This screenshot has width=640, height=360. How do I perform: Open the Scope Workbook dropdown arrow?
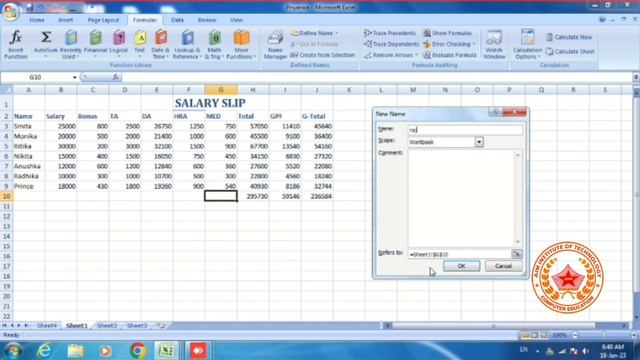click(479, 142)
